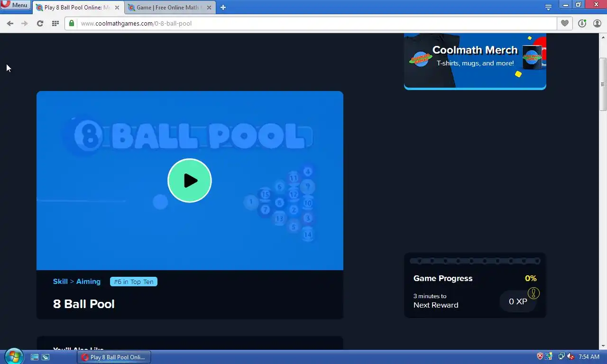Click the #6 in Top Ten badge
Screen dimensions: 607x364
pos(134,282)
